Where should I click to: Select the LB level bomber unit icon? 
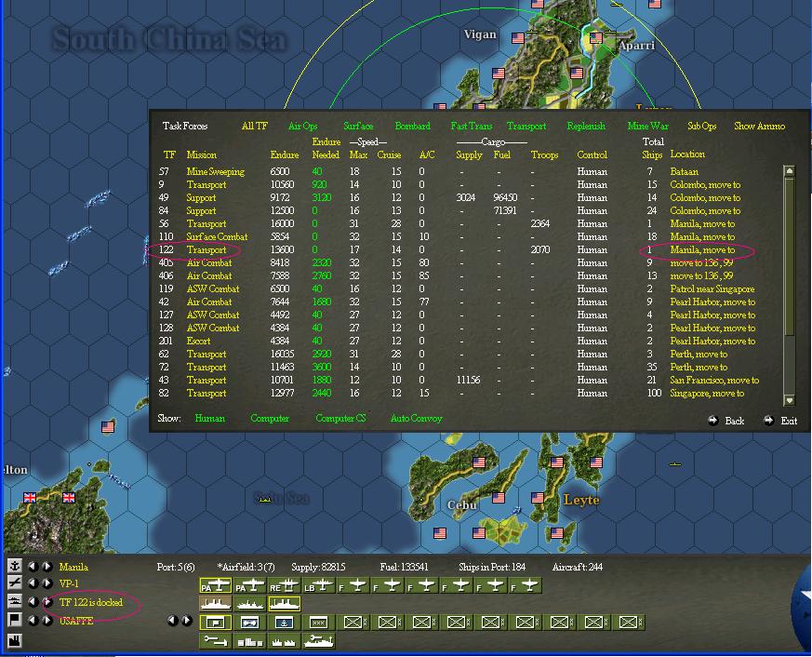point(318,585)
